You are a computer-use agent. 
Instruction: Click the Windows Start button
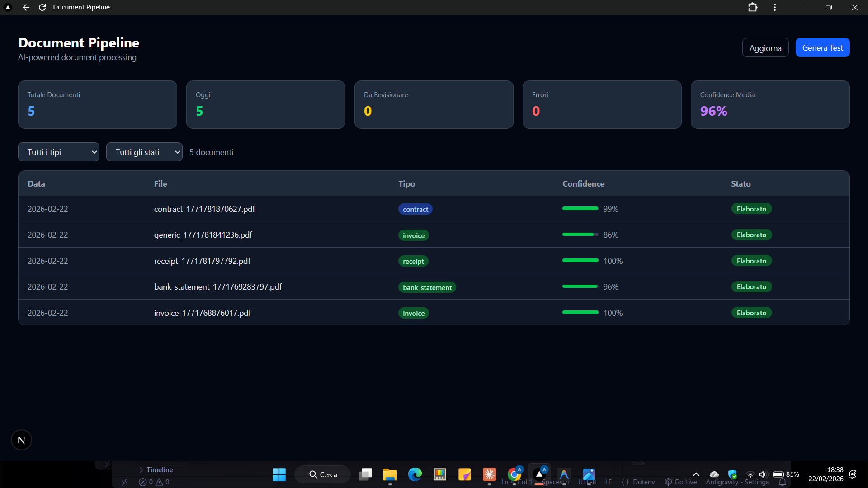279,474
